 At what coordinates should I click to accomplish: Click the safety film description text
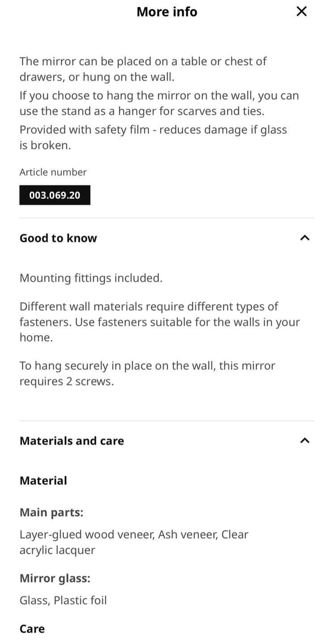tap(153, 137)
